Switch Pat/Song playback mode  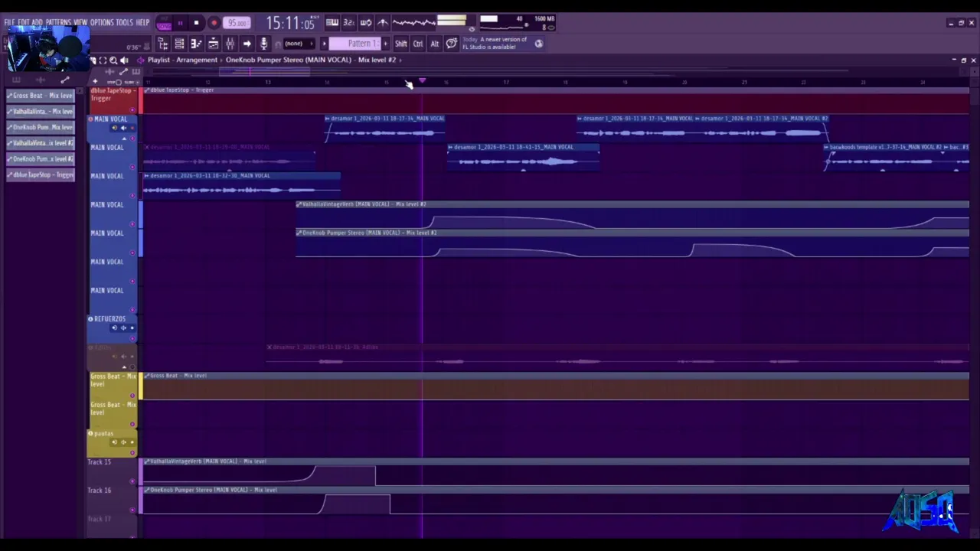[x=164, y=23]
